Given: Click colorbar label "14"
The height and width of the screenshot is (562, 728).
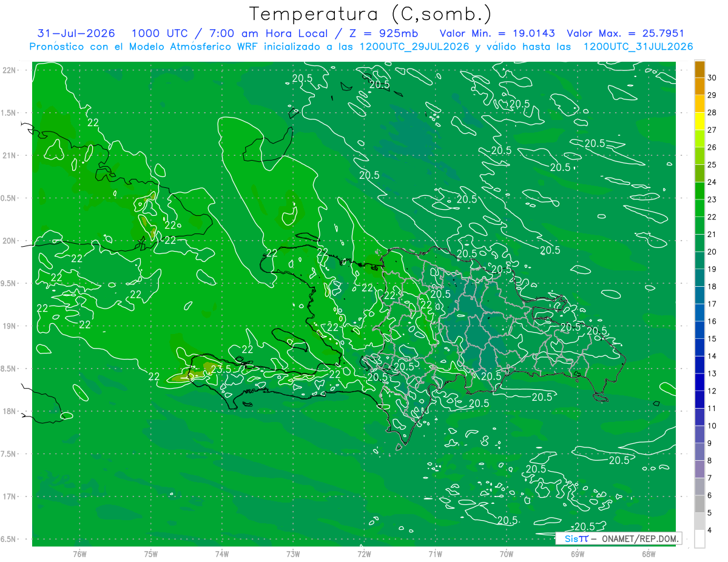Looking at the screenshot, I should 712,356.
